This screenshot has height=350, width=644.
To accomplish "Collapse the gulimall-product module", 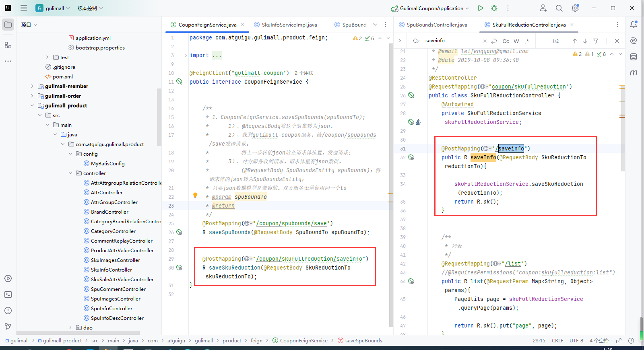I will pos(32,105).
